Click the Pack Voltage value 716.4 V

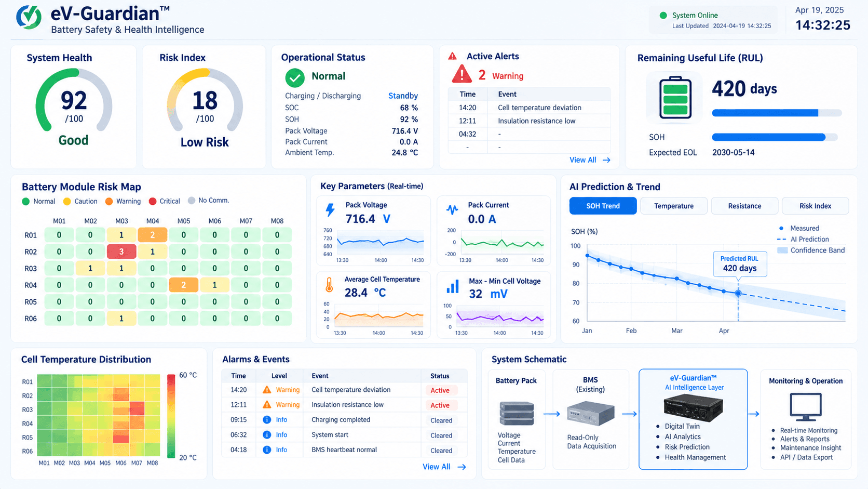(368, 219)
